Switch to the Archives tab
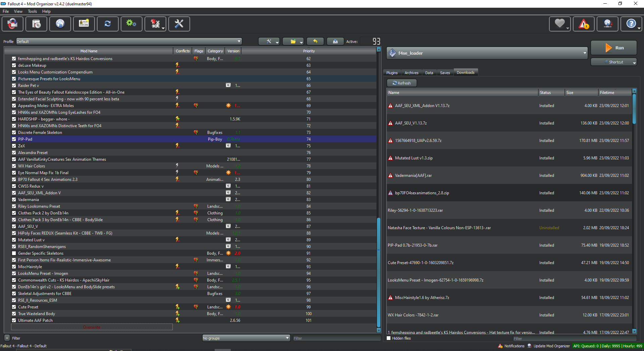Image resolution: width=644 pixels, height=351 pixels. click(x=411, y=73)
